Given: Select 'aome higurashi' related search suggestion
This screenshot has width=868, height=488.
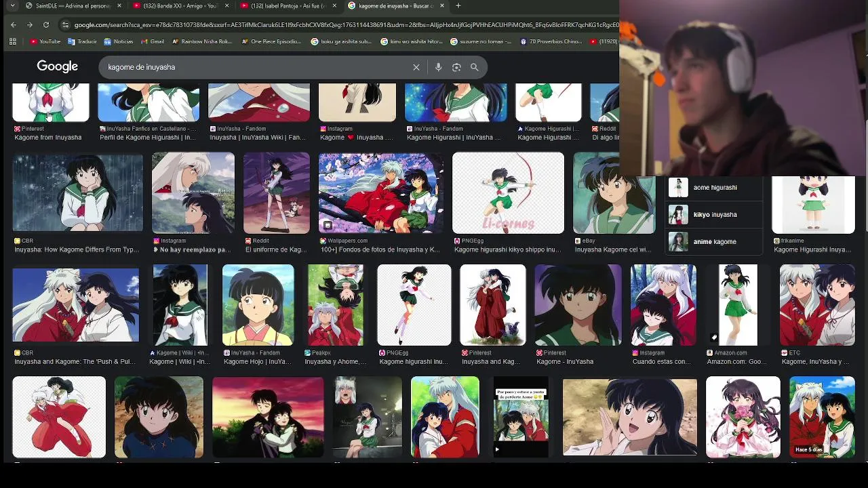Looking at the screenshot, I should [x=715, y=188].
